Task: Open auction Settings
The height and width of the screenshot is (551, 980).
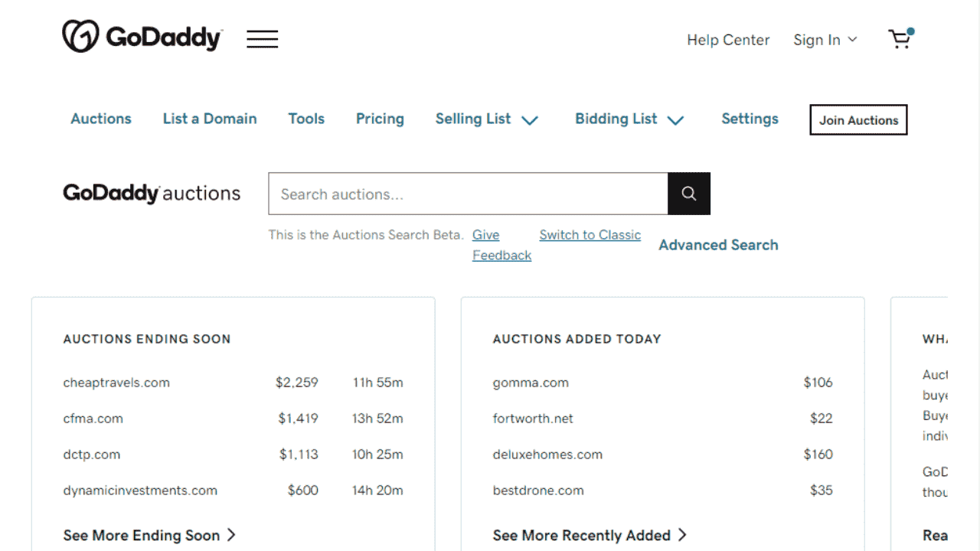Action: (750, 119)
